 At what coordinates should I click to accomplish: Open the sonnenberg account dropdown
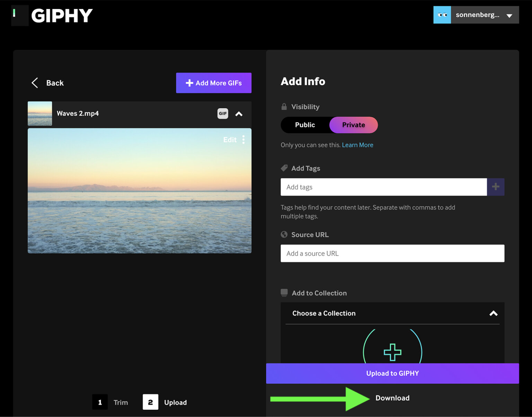pyautogui.click(x=509, y=16)
